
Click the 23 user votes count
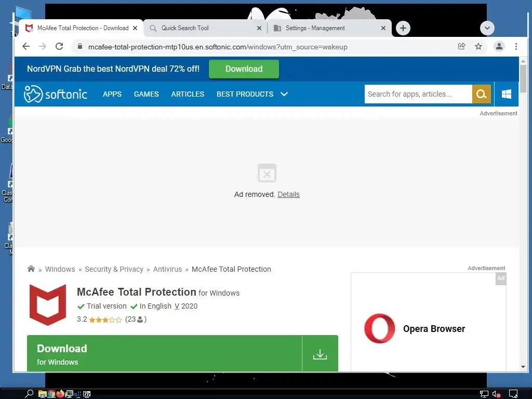[x=136, y=320]
